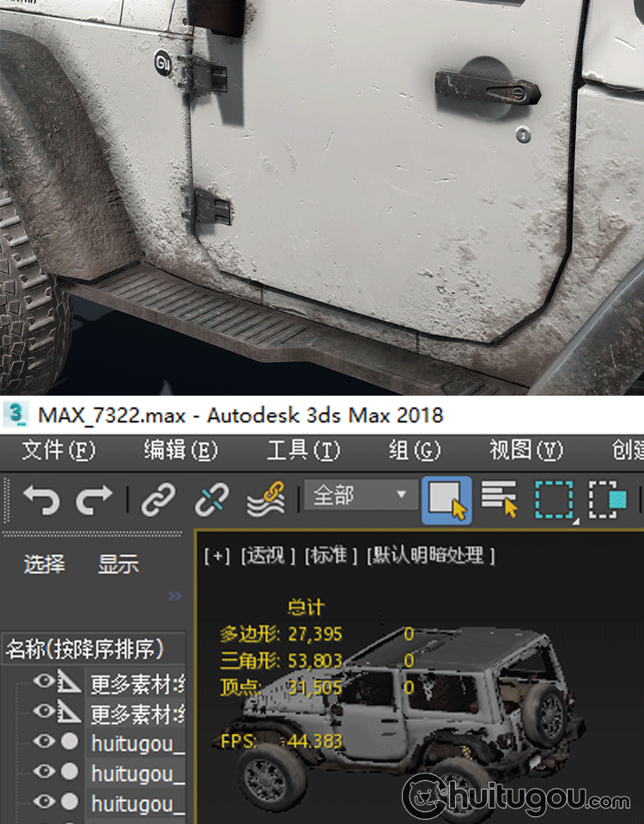Click the 多边形 27,395 statistic
The image size is (644, 824).
[282, 634]
